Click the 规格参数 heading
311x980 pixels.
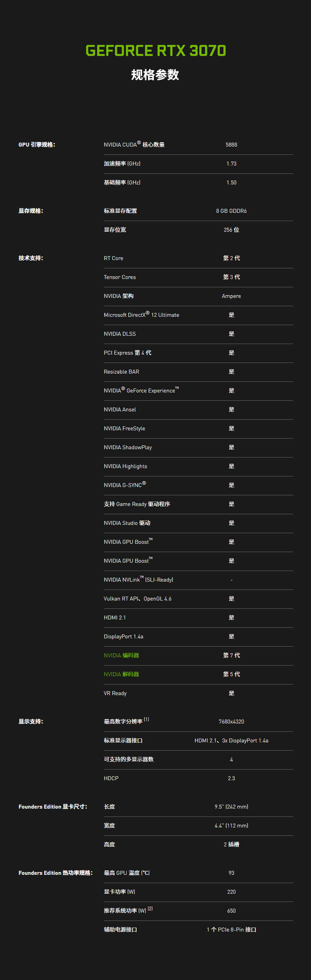point(155,74)
